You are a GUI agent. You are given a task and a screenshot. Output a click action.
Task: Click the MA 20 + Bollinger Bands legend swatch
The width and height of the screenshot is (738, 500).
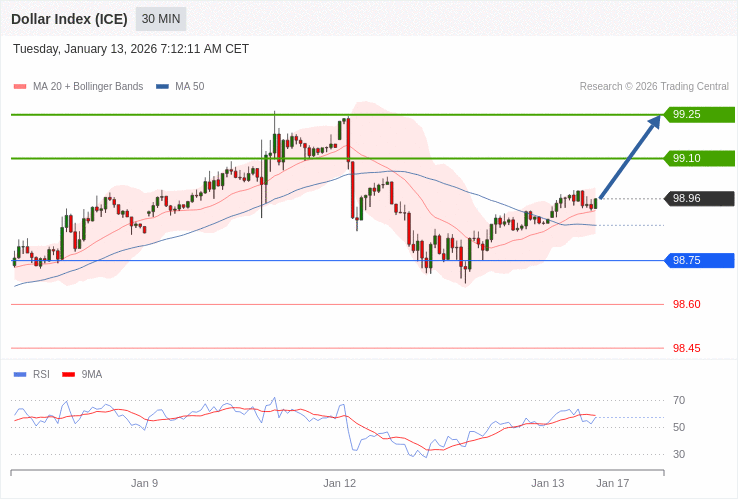tap(20, 87)
